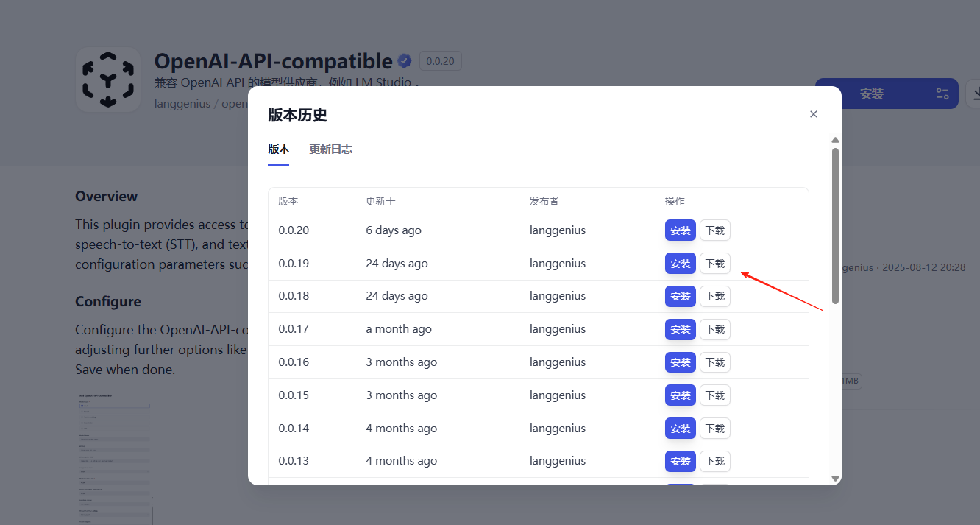
Task: Click the sliders icon inside the 安装 button
Action: pos(942,94)
